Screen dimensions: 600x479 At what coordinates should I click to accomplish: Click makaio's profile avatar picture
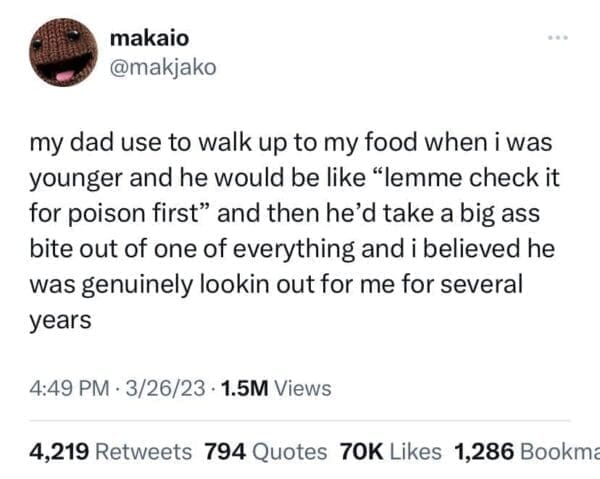tap(59, 54)
